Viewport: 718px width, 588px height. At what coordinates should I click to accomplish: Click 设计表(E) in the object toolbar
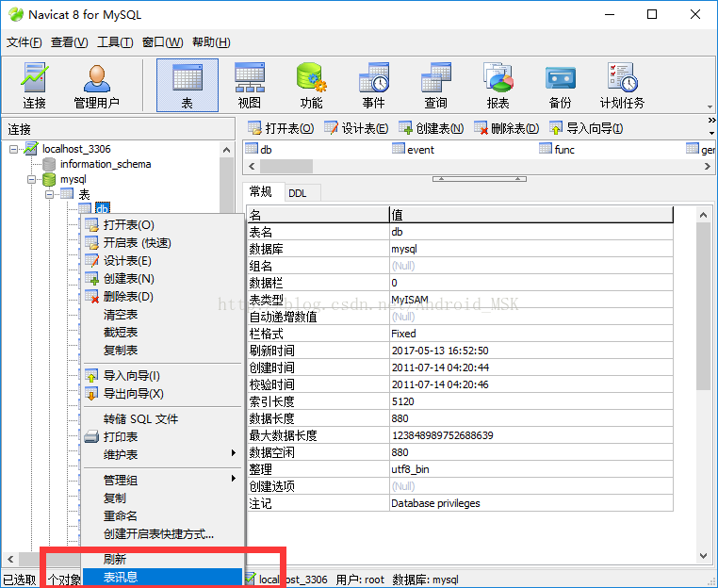coord(356,128)
